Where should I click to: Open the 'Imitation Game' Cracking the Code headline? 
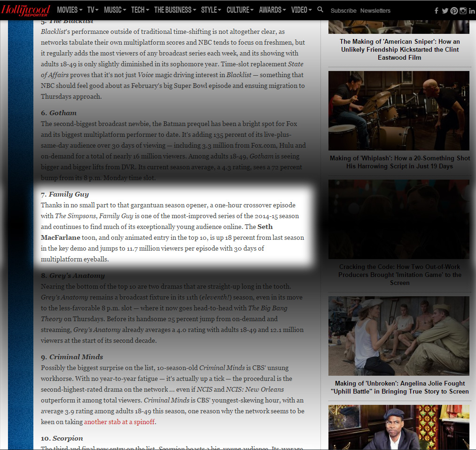coord(399,275)
